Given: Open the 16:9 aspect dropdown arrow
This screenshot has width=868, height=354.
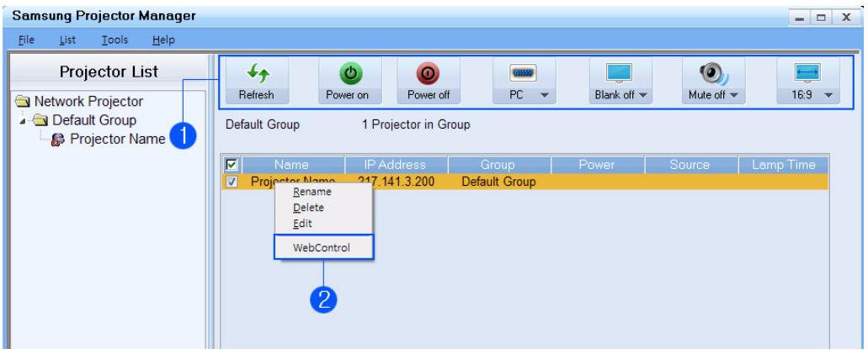Looking at the screenshot, I should pyautogui.click(x=828, y=95).
